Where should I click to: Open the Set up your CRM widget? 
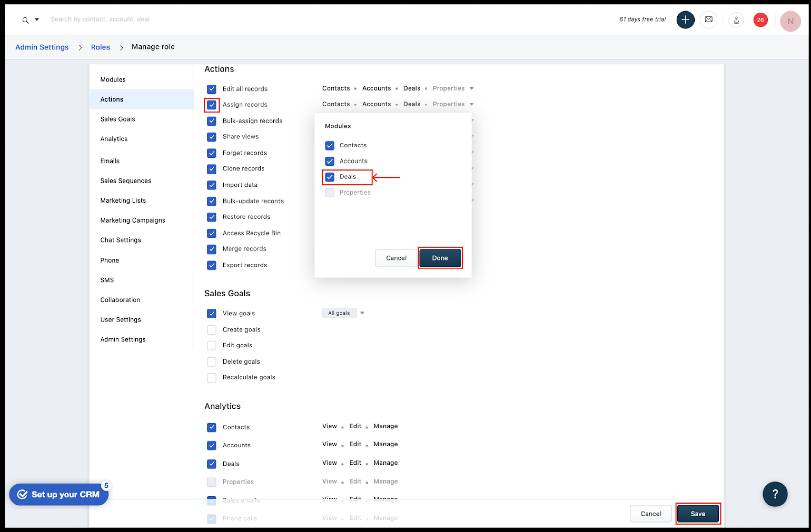(x=59, y=494)
